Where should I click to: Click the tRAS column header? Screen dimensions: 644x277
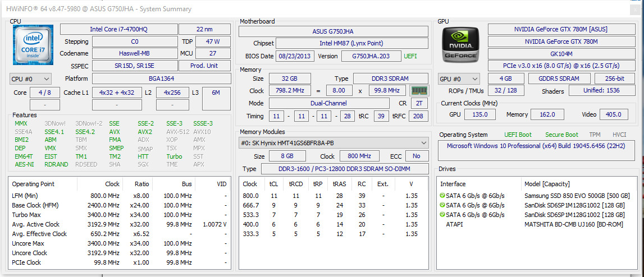coord(339,184)
